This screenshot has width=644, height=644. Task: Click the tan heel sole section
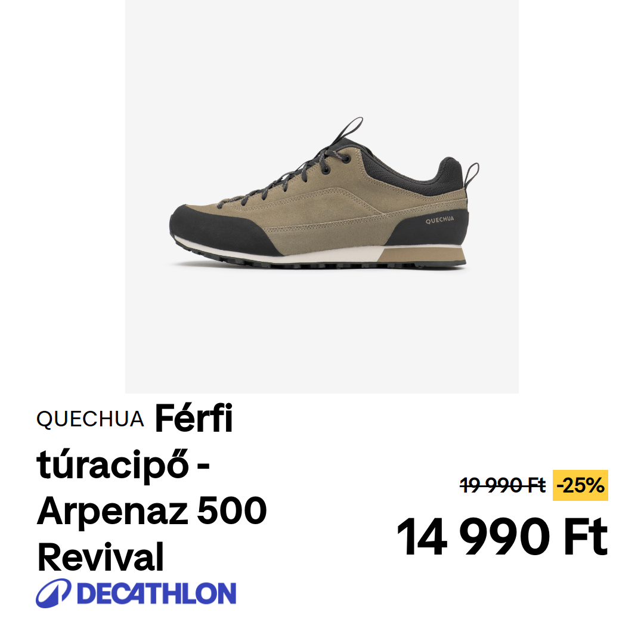pyautogui.click(x=422, y=255)
